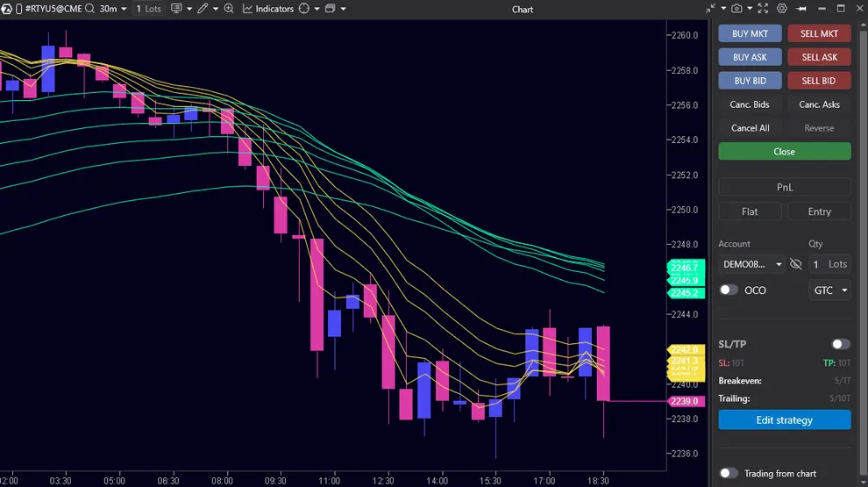The height and width of the screenshot is (487, 868).
Task: Select the PnL tab in order panel
Action: (784, 187)
